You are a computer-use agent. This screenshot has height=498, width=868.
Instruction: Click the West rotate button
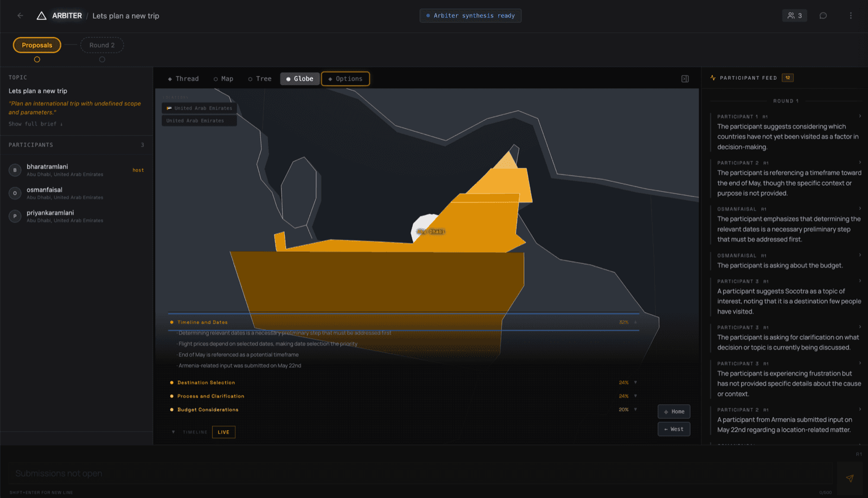pyautogui.click(x=674, y=429)
